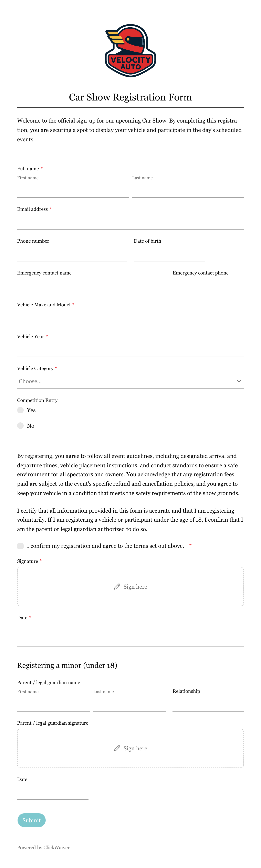This screenshot has width=261, height=868.
Task: Click the Submit button
Action: (32, 820)
